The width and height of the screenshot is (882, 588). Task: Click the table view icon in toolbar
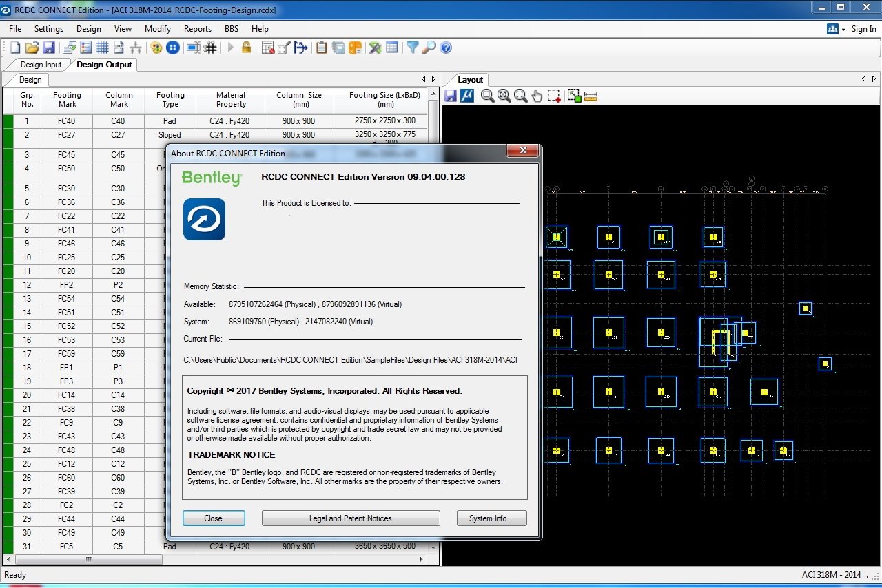[x=392, y=48]
